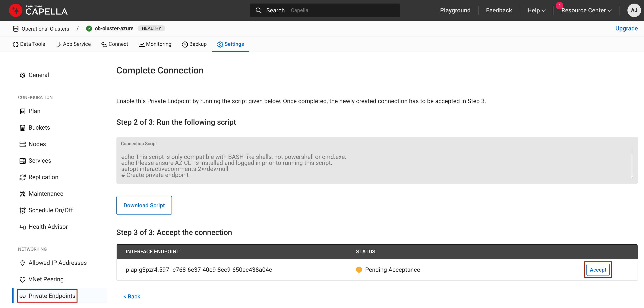The image size is (644, 308).
Task: Click the search magnifier icon
Action: (x=258, y=10)
